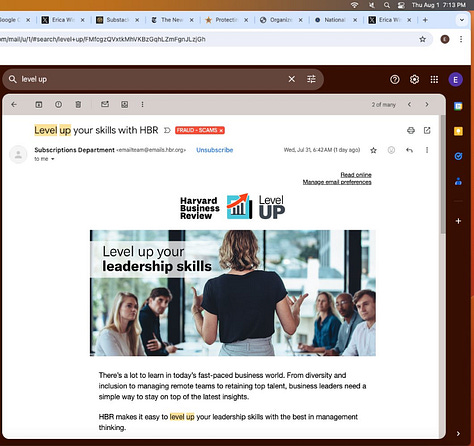
Task: Open Google apps grid
Action: pyautogui.click(x=434, y=79)
